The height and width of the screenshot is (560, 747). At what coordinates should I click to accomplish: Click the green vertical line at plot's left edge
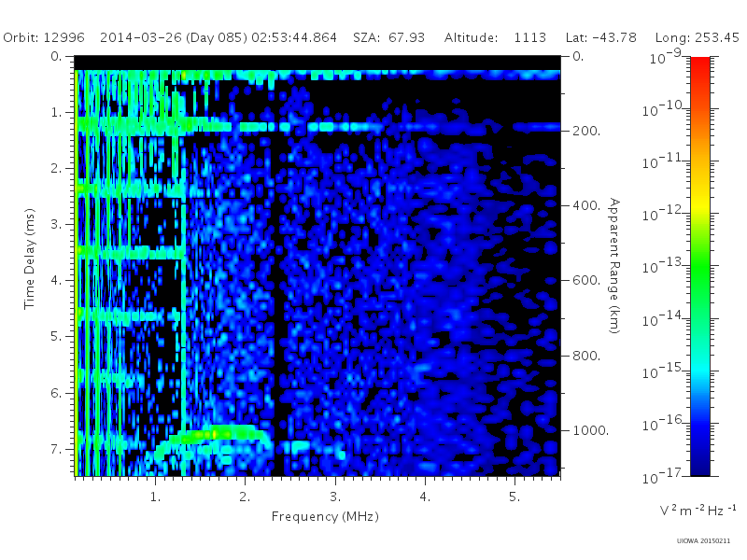[77, 273]
